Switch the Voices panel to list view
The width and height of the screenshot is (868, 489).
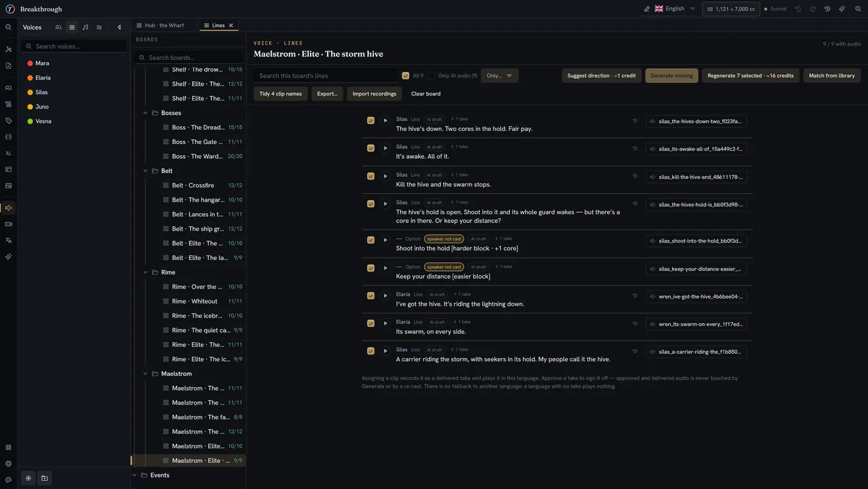(x=72, y=27)
